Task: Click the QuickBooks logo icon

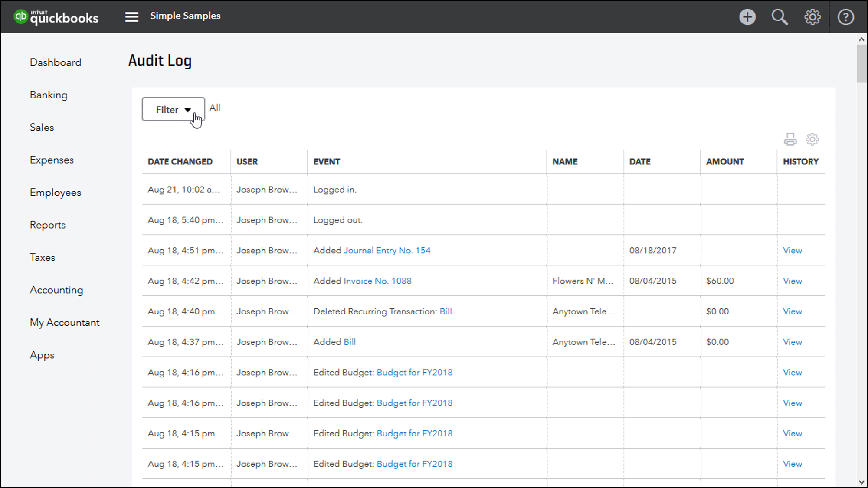Action: [x=20, y=16]
